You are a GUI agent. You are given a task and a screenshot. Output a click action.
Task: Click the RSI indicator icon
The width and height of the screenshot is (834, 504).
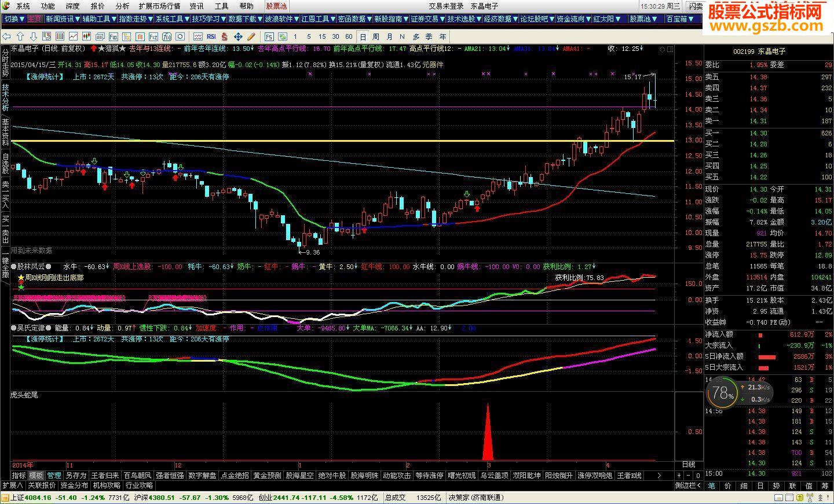[x=211, y=36]
